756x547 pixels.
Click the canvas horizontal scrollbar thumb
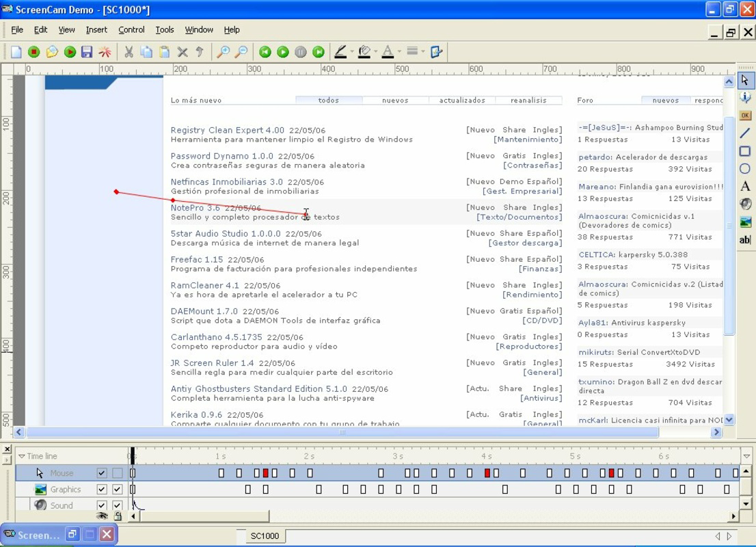pyautogui.click(x=342, y=432)
